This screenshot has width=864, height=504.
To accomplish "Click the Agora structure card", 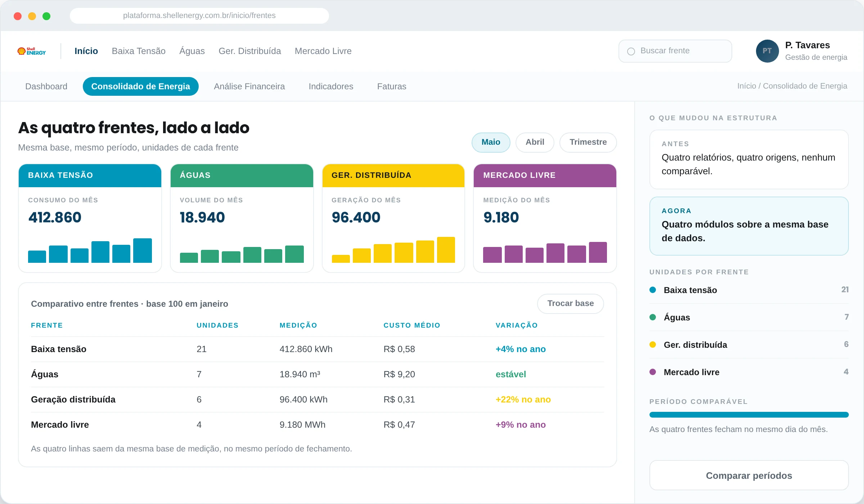I will pos(749,226).
